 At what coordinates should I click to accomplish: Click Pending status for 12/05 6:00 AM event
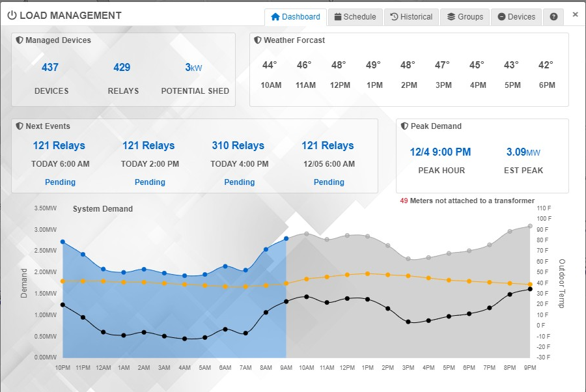tap(329, 182)
